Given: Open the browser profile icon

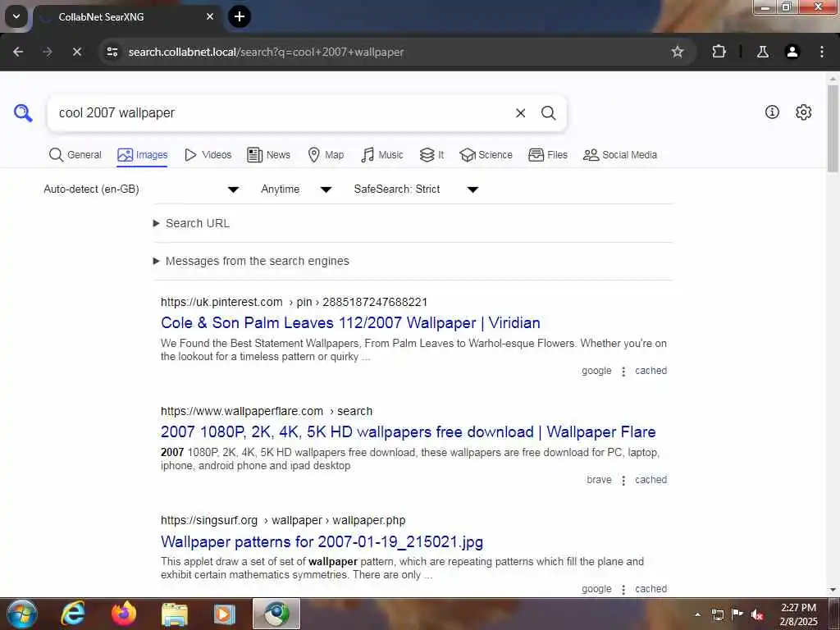Looking at the screenshot, I should 792,52.
